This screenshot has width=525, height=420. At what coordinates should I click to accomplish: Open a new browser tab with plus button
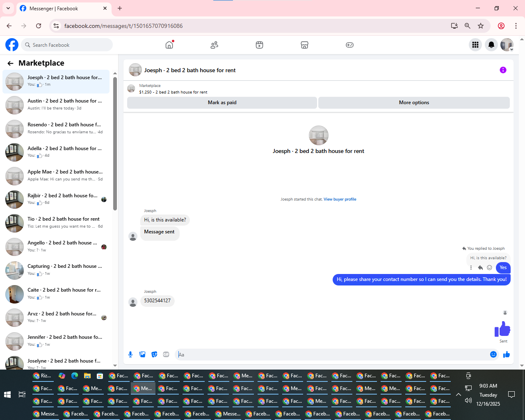[120, 8]
